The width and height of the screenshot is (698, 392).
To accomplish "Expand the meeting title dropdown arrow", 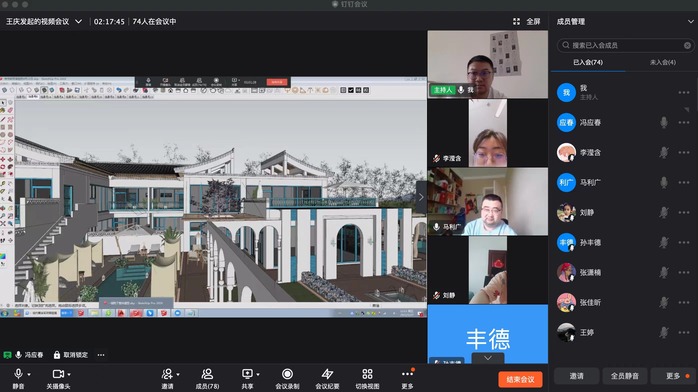I will [78, 21].
